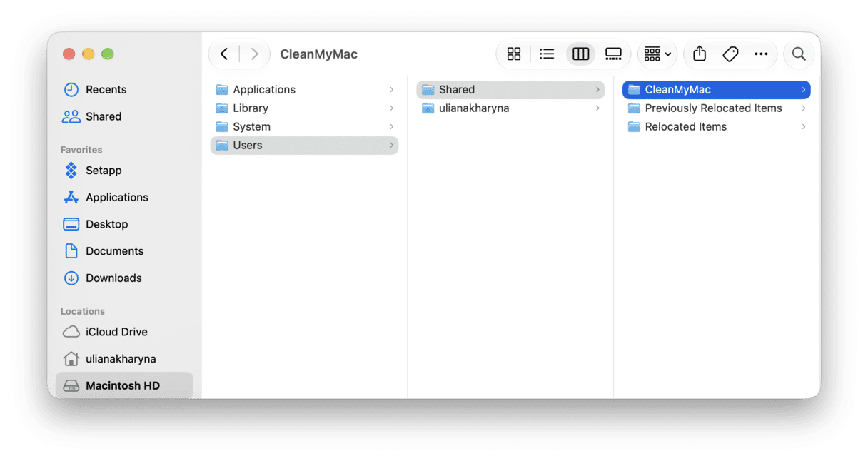Open the ellipsis More actions menu
This screenshot has height=461, width=868.
(761, 54)
